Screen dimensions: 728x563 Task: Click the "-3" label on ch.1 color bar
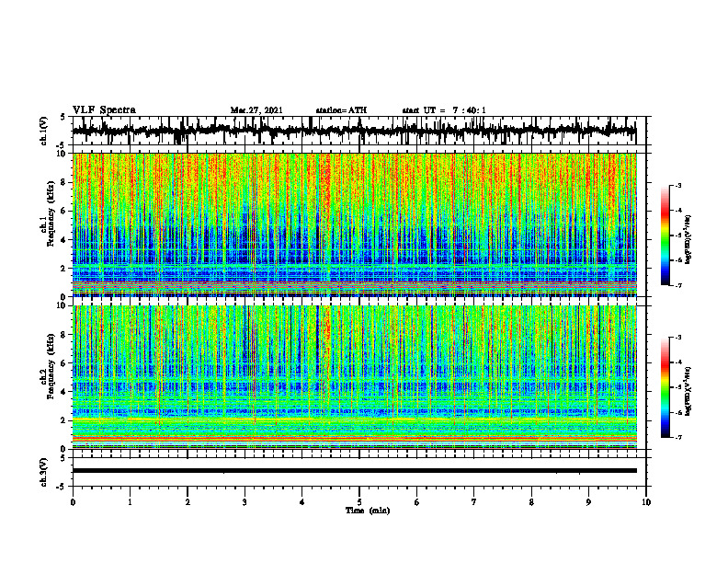(x=678, y=185)
